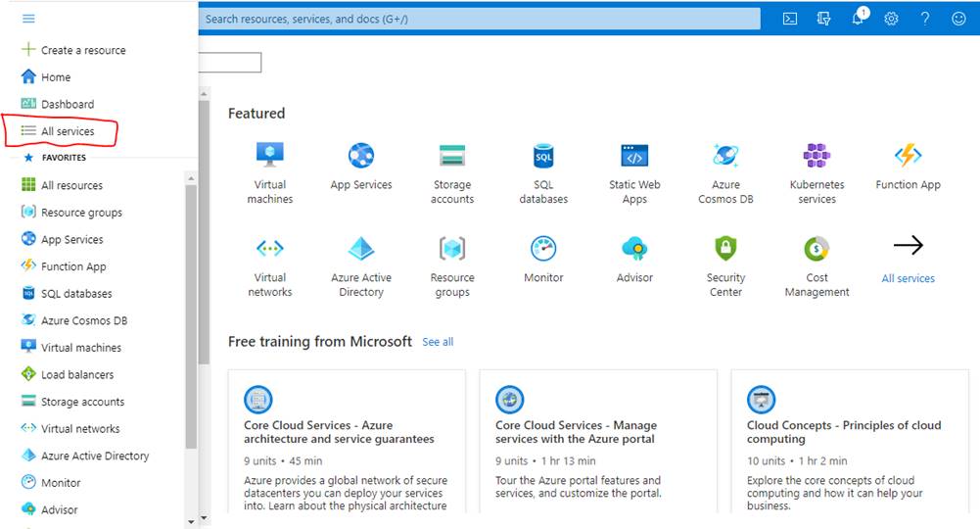Click the search resources input field

[x=480, y=19]
